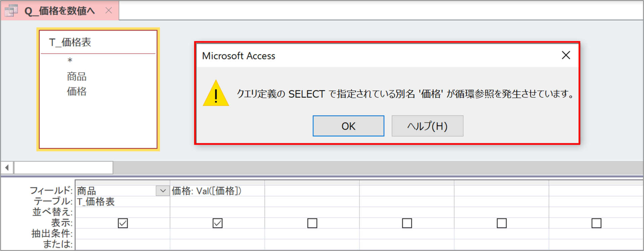Close the Q_価格を数値へ query tab

[109, 10]
